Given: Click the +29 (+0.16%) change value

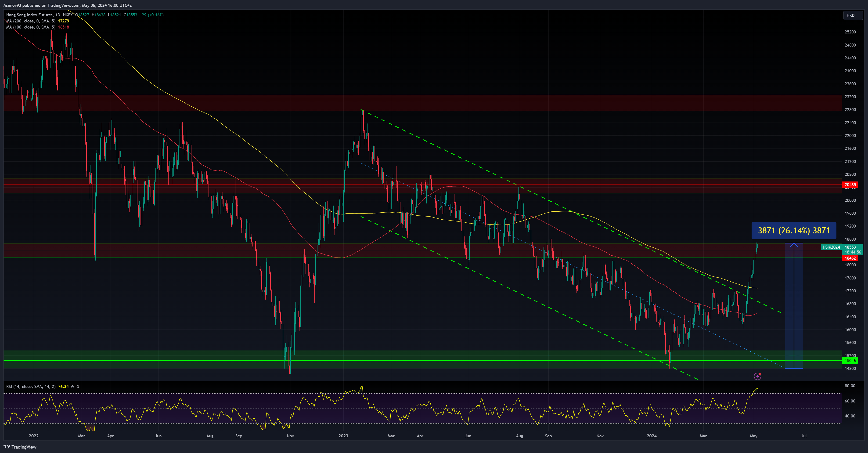Looking at the screenshot, I should click(x=152, y=15).
